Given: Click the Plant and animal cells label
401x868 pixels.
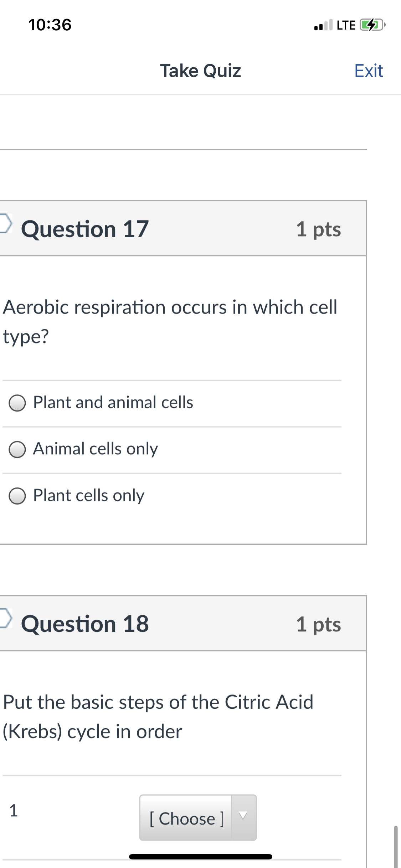Looking at the screenshot, I should (113, 402).
